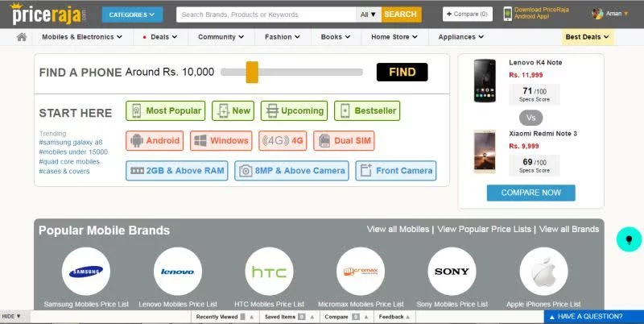
Task: Filter by 8MP & Above Camera
Action: 291,171
